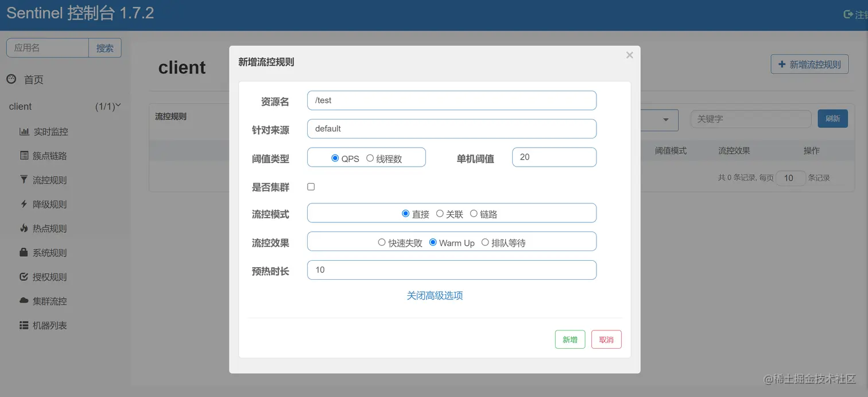Select the QPS threshold type radio

(335, 158)
